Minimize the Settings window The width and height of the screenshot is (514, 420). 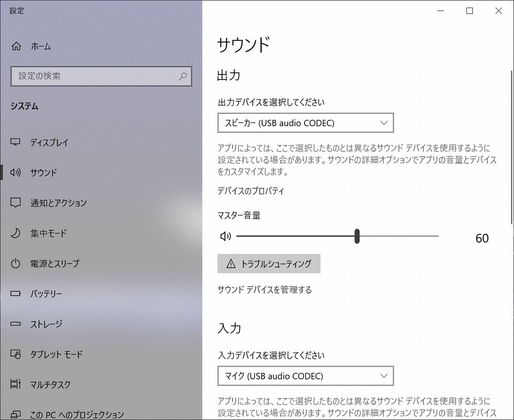click(440, 11)
